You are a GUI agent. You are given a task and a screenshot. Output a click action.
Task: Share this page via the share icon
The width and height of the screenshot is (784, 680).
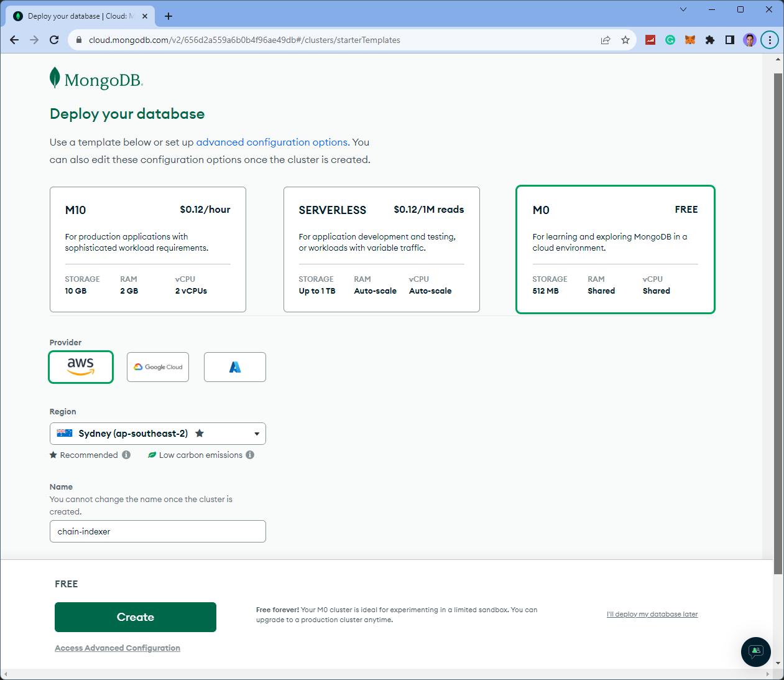pyautogui.click(x=606, y=40)
